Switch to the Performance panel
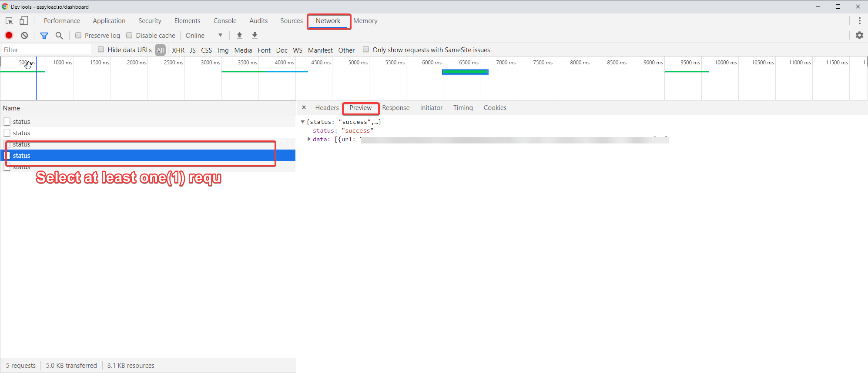Screen dimensions: 868x373 [x=62, y=21]
